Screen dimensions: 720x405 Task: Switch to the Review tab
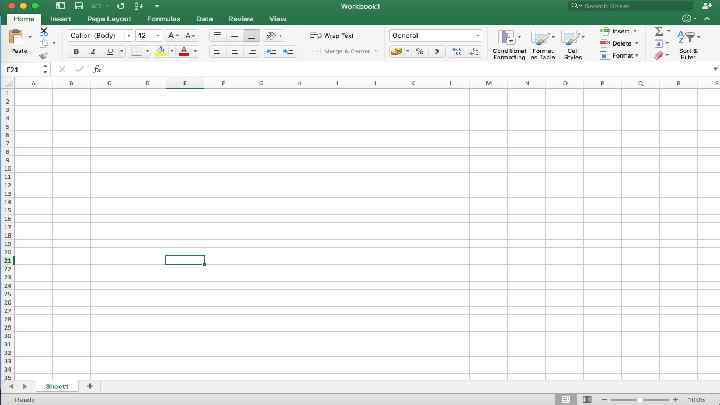pos(241,19)
